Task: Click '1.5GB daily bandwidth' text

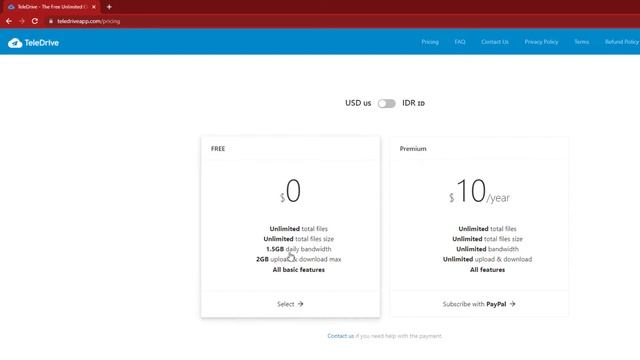Action: point(299,249)
